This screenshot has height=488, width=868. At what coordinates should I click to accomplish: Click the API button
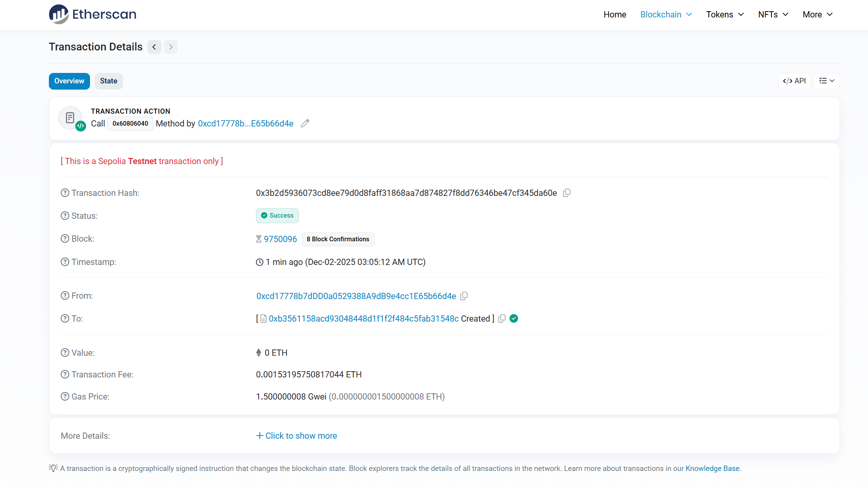point(794,81)
